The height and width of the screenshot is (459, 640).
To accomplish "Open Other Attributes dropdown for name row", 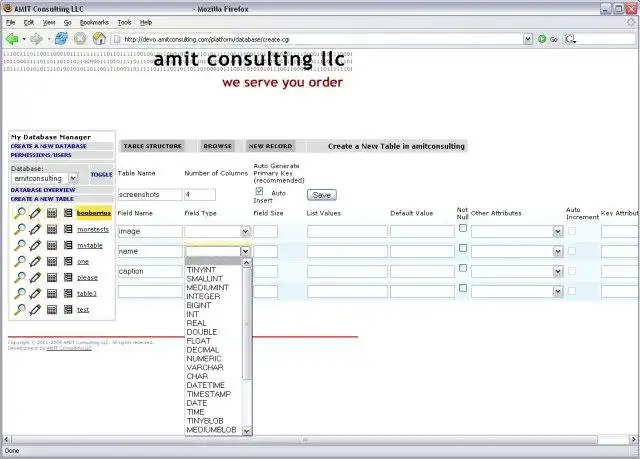I will [517, 252].
